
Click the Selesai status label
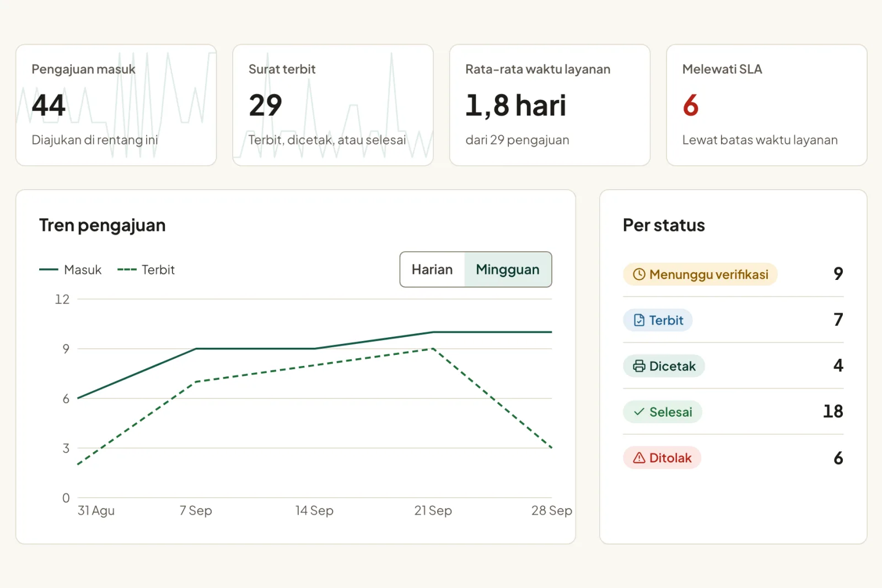point(663,412)
